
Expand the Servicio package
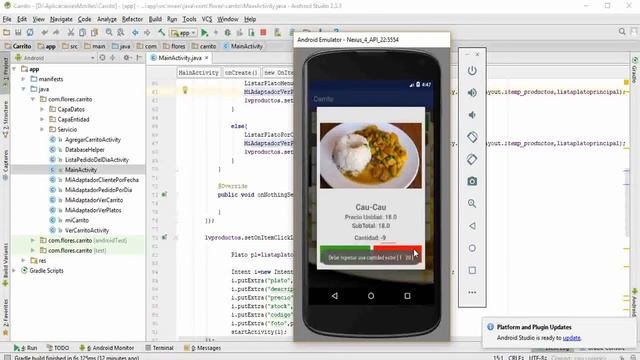tap(42, 129)
